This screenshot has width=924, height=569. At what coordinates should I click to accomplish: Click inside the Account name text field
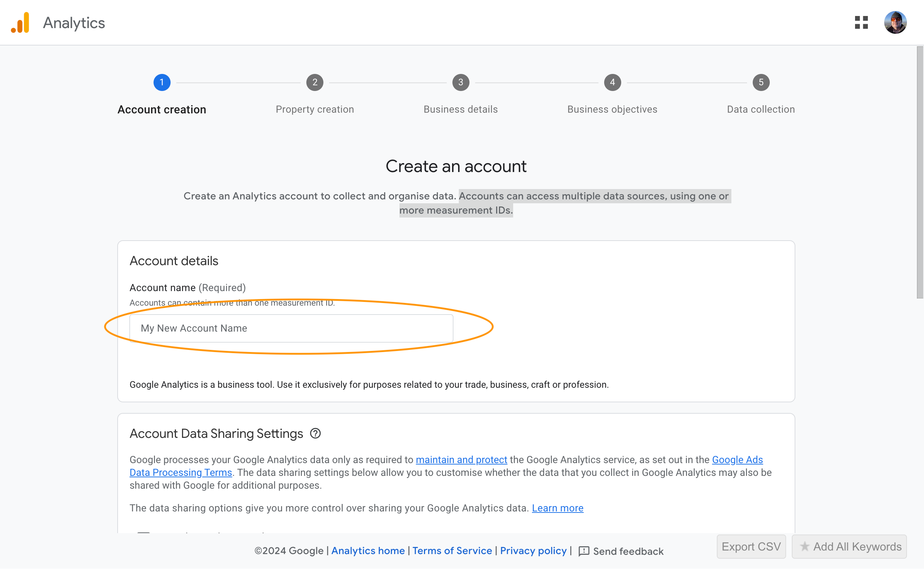tap(291, 328)
